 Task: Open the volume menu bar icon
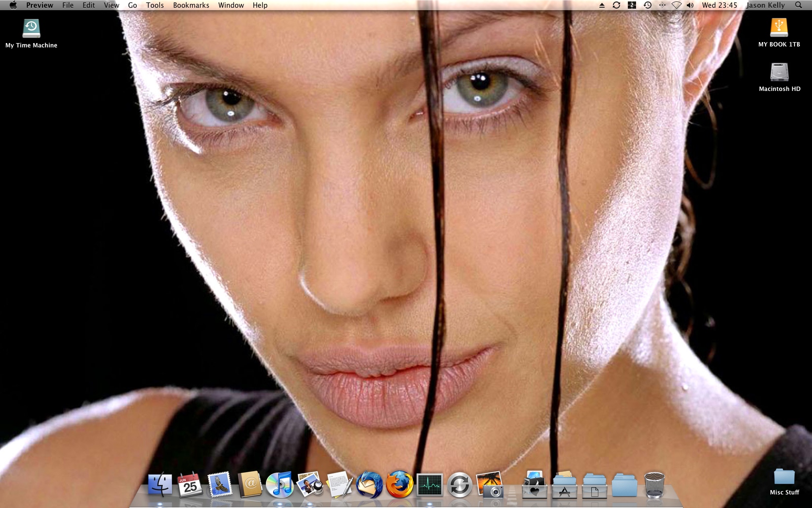tap(690, 5)
